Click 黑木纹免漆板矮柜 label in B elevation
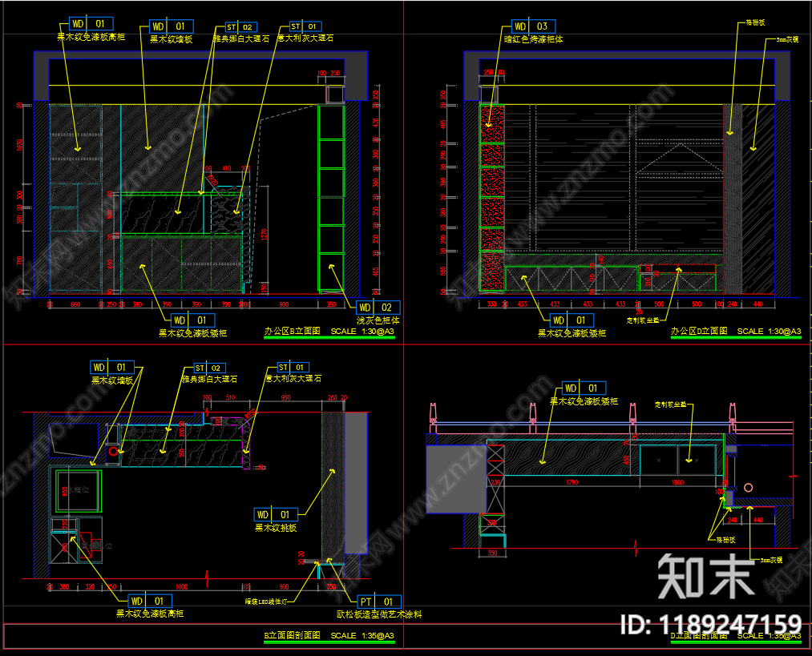812x656 pixels. [x=192, y=334]
